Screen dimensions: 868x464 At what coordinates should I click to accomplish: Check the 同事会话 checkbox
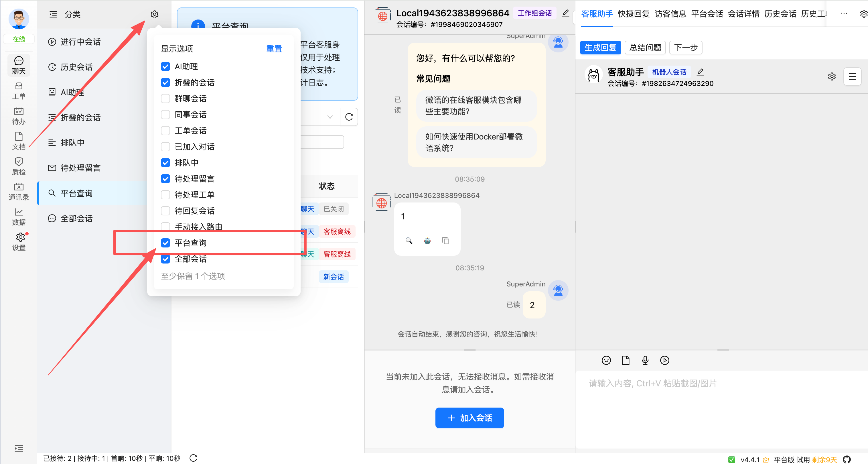pos(165,115)
